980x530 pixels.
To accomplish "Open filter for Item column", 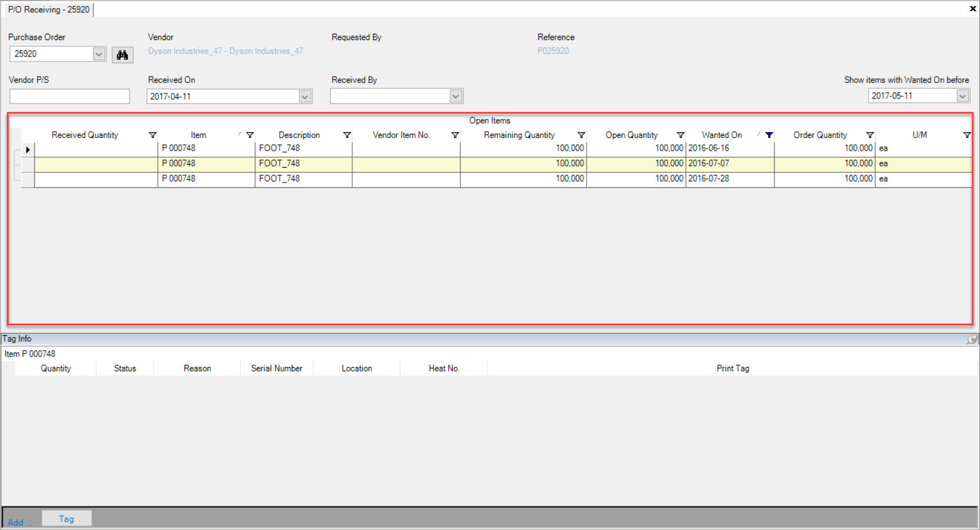I will [x=250, y=135].
